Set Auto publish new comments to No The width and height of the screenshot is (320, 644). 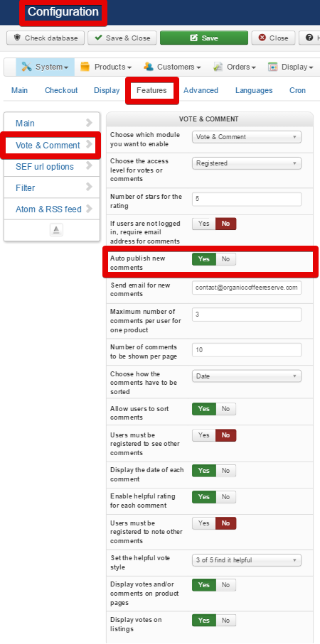[226, 258]
